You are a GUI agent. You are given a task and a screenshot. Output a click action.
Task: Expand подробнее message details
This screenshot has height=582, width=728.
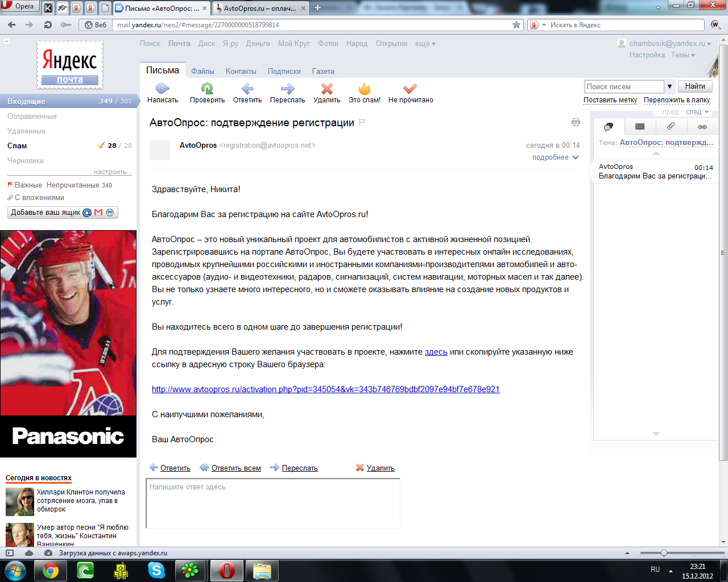click(x=555, y=157)
